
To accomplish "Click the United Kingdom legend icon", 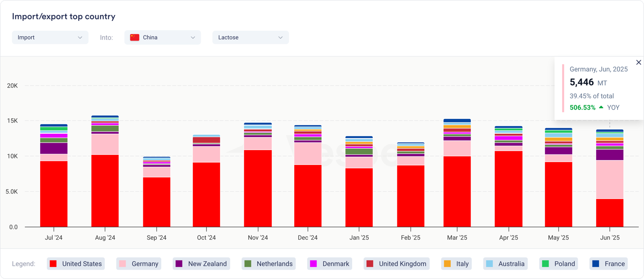I will click(x=369, y=264).
